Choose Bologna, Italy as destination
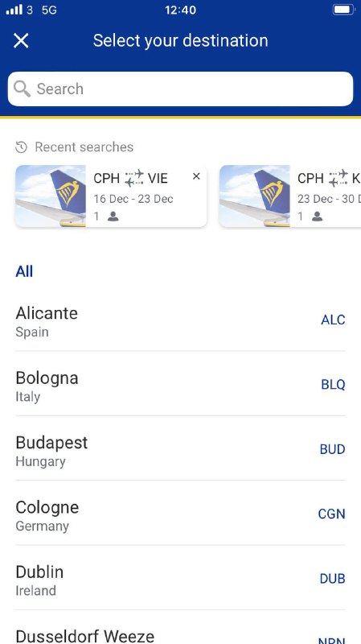This screenshot has width=361, height=644. coord(180,386)
